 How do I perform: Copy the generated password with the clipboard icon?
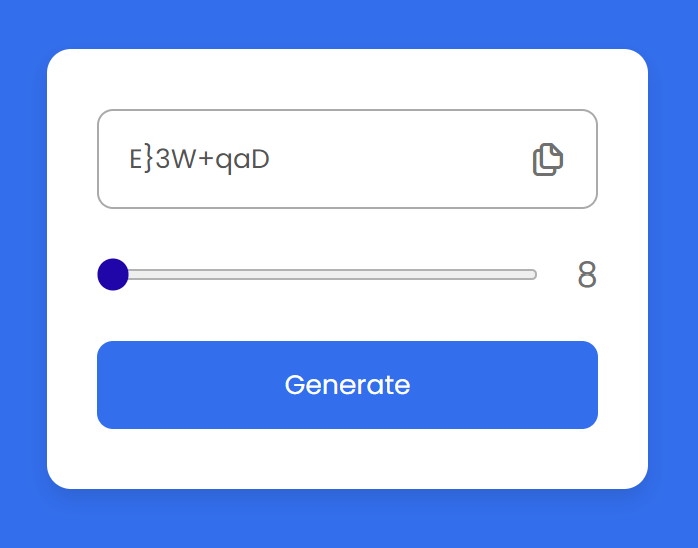(548, 159)
